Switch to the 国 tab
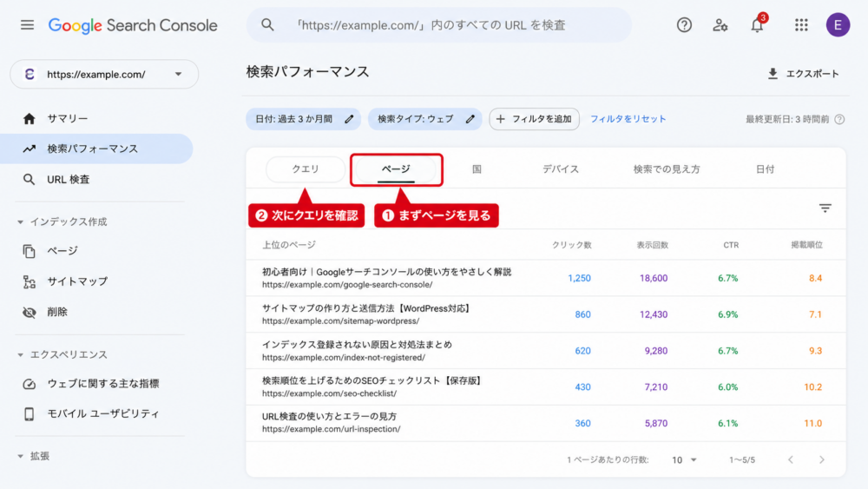The width and height of the screenshot is (868, 489). (x=477, y=169)
